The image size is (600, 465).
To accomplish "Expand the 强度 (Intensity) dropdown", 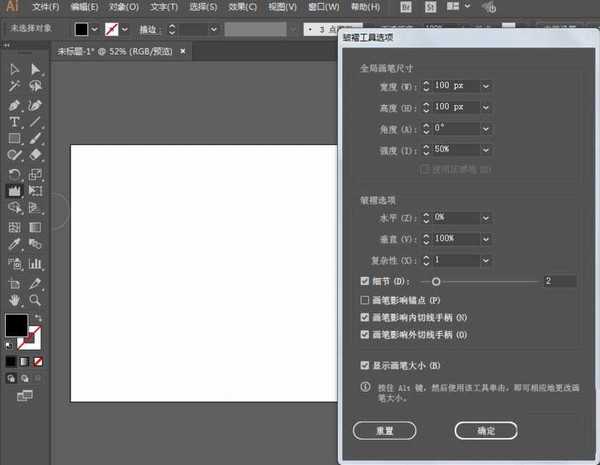I will coord(486,148).
